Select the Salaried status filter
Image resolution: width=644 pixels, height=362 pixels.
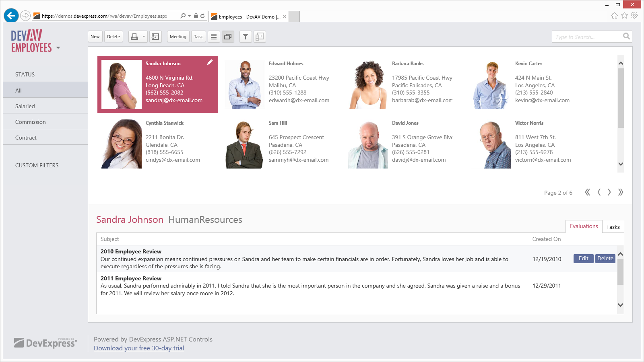pos(45,106)
